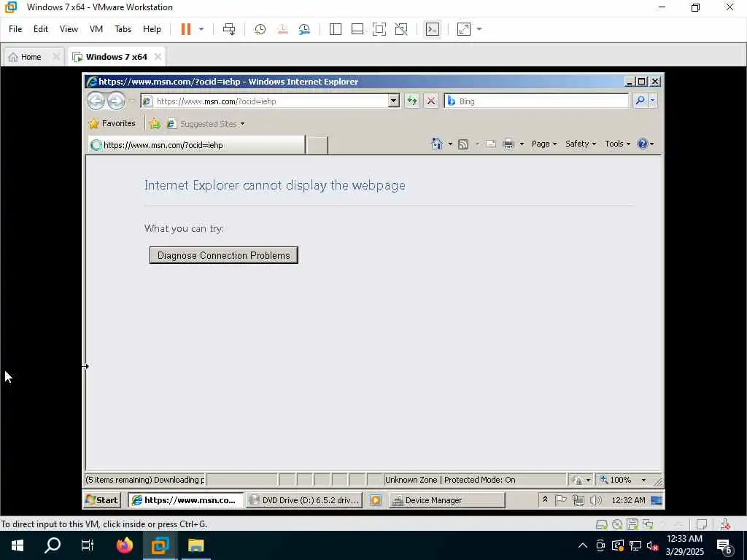Open Suggested Sites dropdown
The image size is (747, 560).
[x=206, y=124]
